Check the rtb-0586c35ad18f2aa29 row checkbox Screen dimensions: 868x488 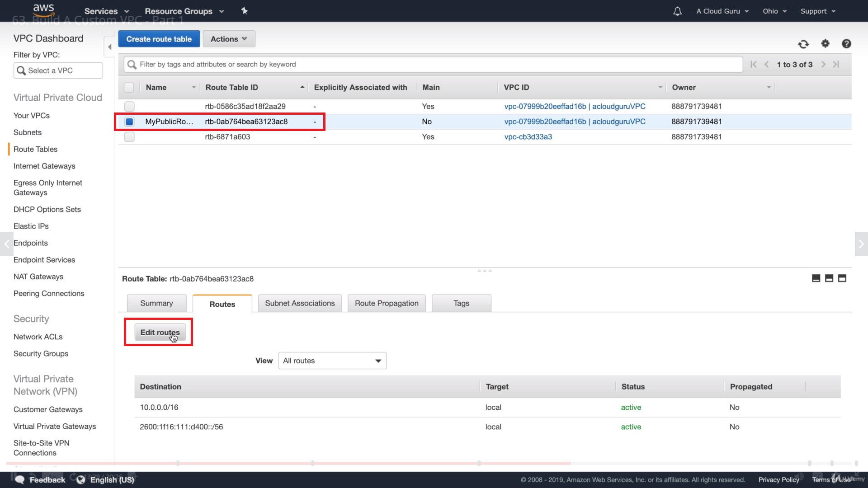tap(129, 107)
